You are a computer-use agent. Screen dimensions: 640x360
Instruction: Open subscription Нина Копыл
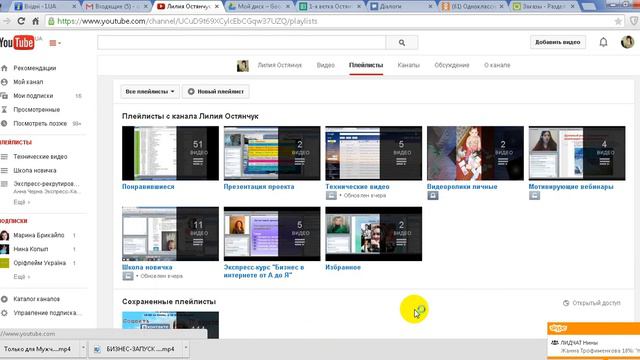pyautogui.click(x=31, y=249)
